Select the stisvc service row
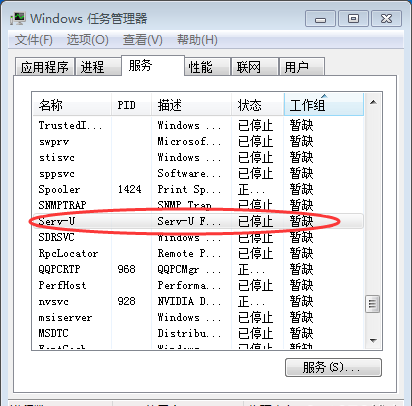 pos(198,157)
